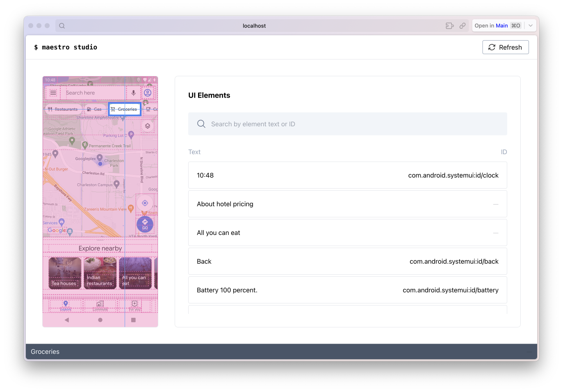Switch to the Commute bottom tab

point(100,305)
